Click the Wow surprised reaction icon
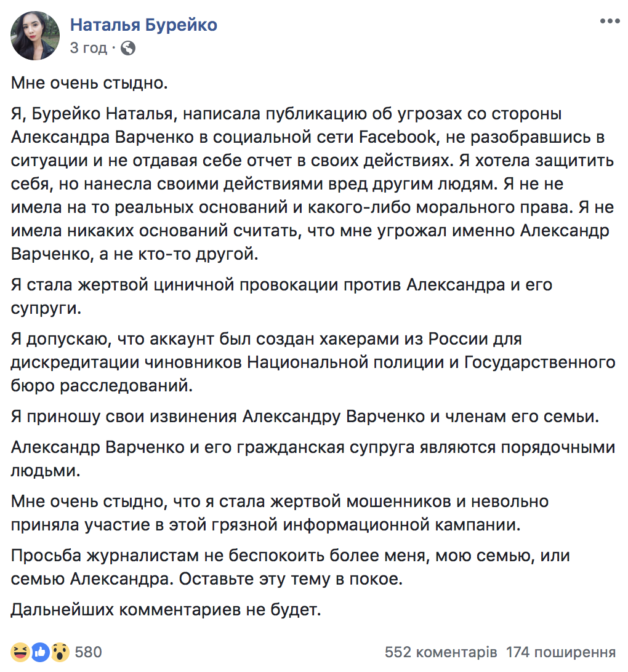The width and height of the screenshot is (628, 672). 60,652
